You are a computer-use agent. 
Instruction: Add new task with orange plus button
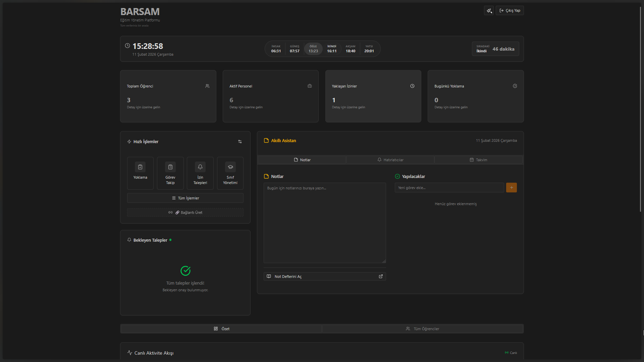pyautogui.click(x=511, y=188)
